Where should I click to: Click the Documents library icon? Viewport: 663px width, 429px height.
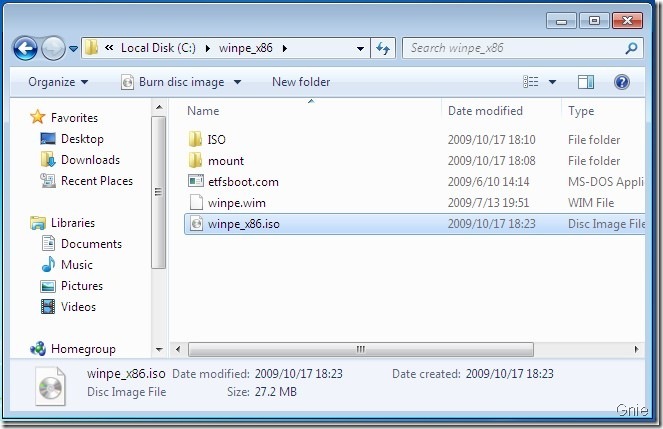coord(48,243)
